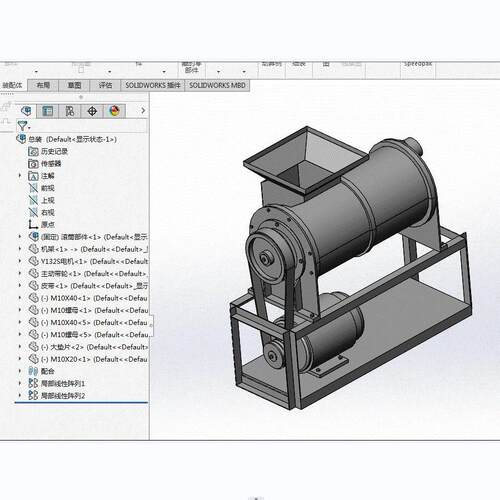Expand the 主动带轮<1> component
The height and width of the screenshot is (500, 500).
coord(20,273)
